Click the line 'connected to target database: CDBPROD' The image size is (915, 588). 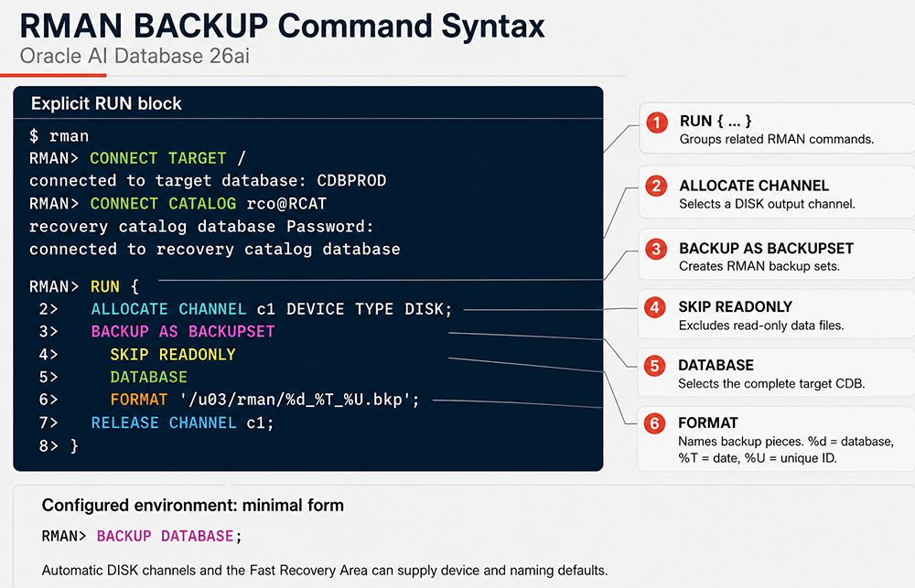click(208, 181)
